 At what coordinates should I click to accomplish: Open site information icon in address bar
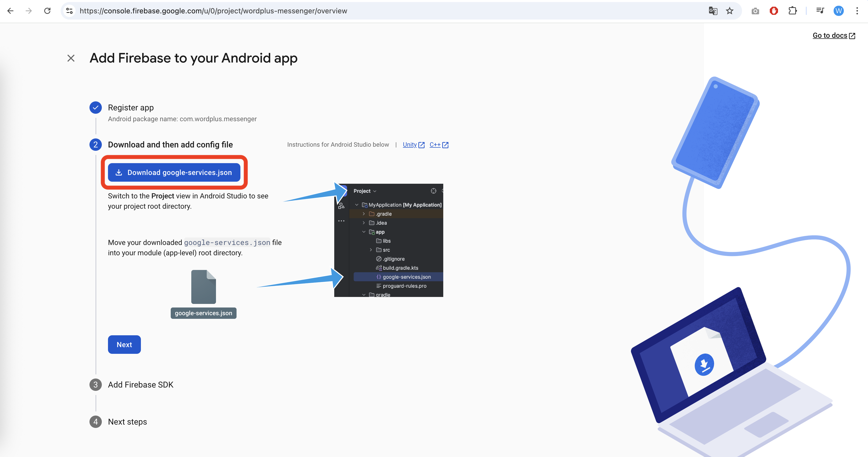(69, 11)
